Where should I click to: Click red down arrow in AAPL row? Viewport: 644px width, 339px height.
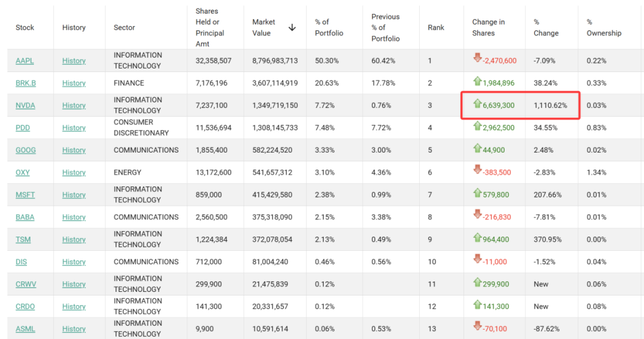tap(477, 58)
